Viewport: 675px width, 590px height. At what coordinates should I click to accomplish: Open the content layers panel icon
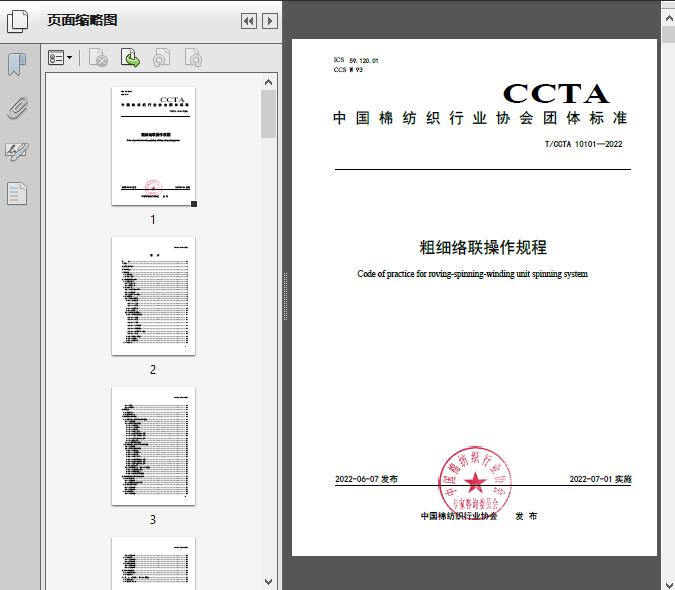tap(17, 194)
